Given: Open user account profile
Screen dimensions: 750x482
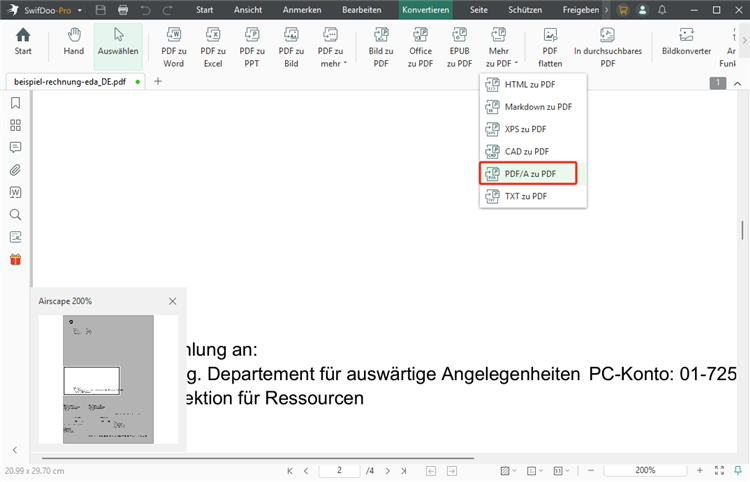Looking at the screenshot, I should pyautogui.click(x=642, y=10).
